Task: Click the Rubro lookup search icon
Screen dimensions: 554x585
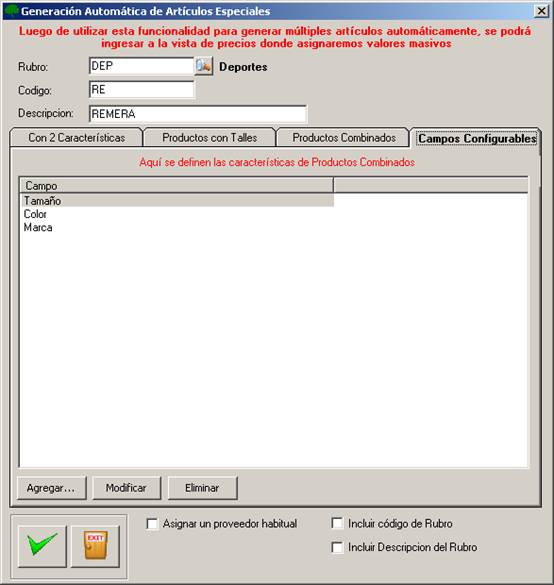Action: 204,66
